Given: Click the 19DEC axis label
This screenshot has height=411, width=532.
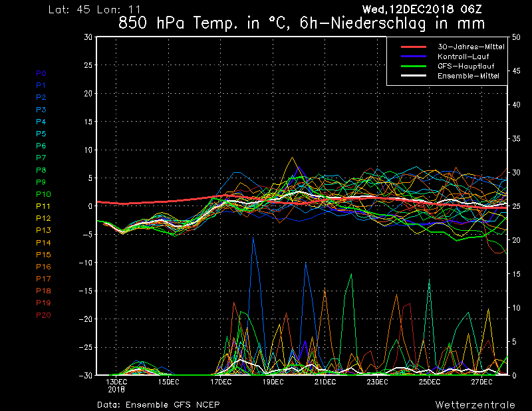Looking at the screenshot, I should click(x=273, y=382).
